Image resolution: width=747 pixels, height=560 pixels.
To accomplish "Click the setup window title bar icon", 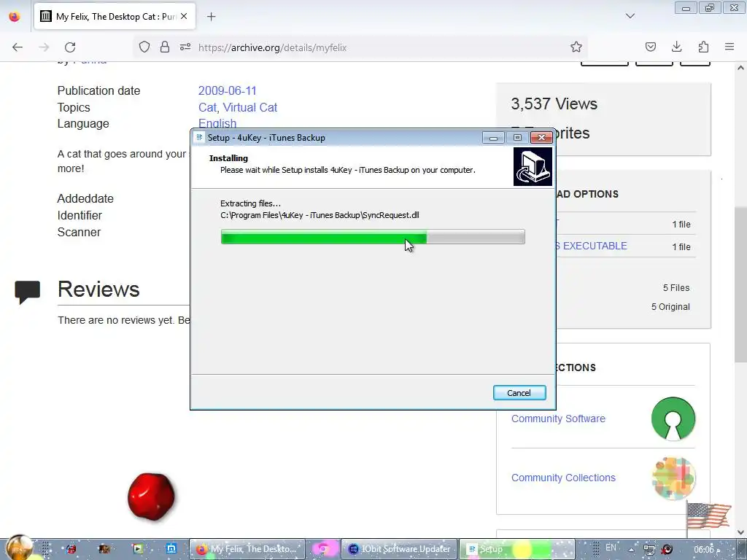I will [199, 137].
